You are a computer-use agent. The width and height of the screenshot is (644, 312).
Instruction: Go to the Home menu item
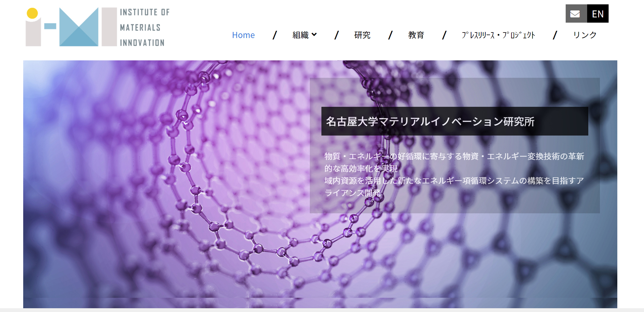click(x=243, y=35)
